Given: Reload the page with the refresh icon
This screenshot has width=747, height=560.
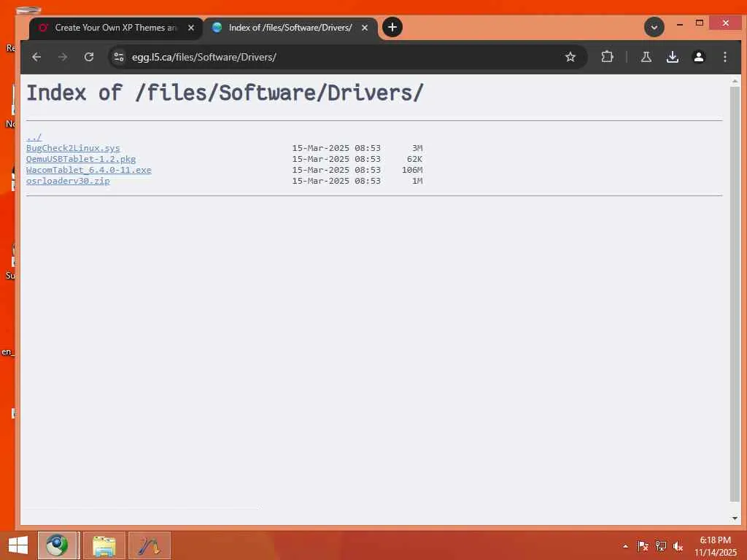Looking at the screenshot, I should tap(88, 57).
